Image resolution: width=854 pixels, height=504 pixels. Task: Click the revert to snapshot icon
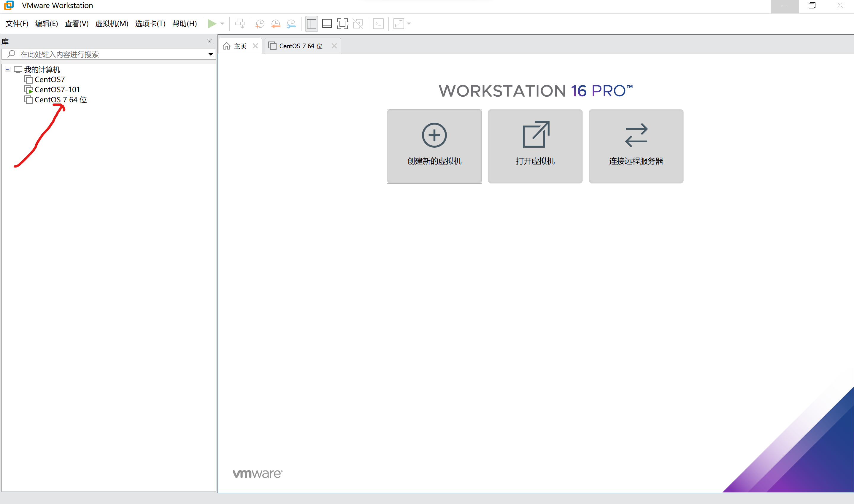click(x=276, y=23)
